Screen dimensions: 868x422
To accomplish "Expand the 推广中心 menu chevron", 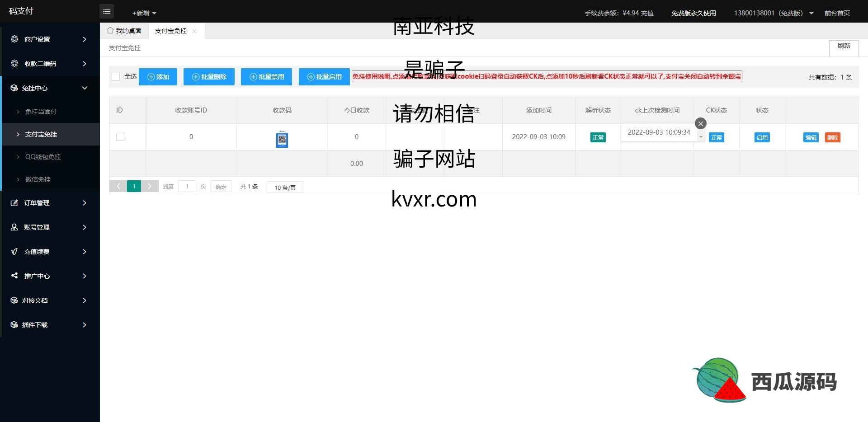I will click(85, 276).
